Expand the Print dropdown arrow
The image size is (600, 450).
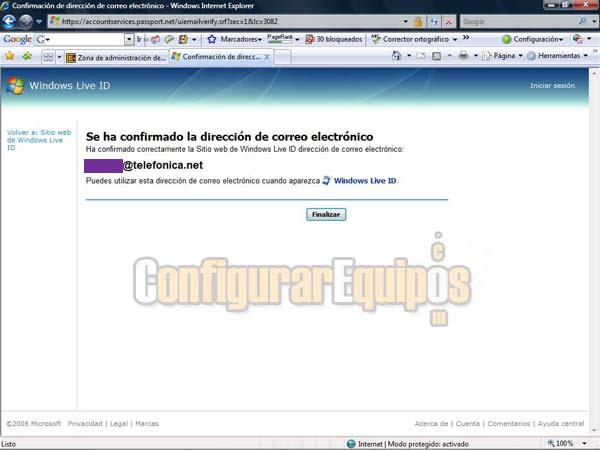point(476,56)
